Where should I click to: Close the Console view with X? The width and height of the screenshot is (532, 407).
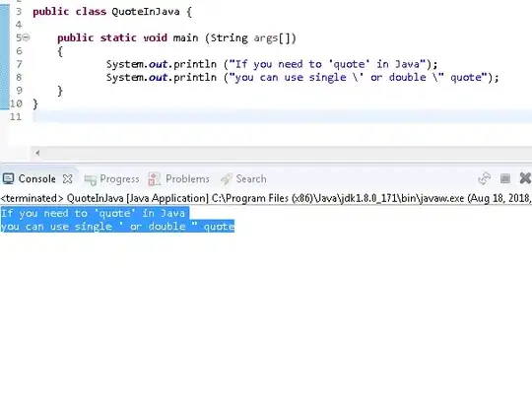[68, 179]
